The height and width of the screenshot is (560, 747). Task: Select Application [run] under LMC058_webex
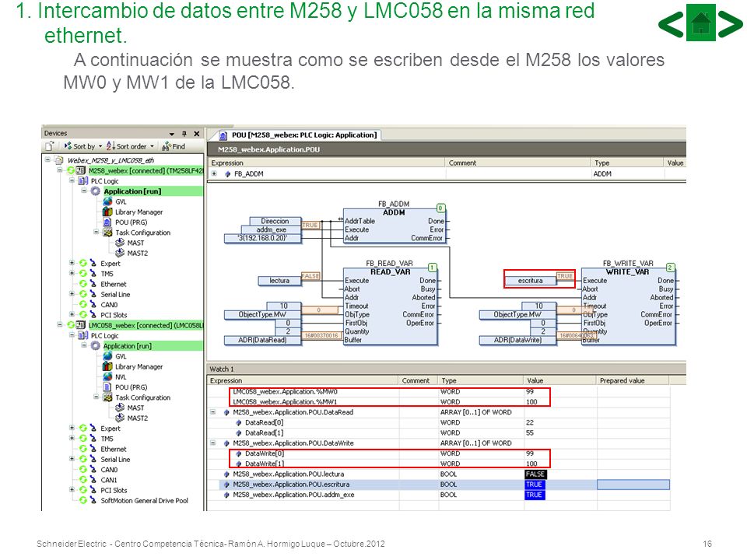[x=127, y=345]
